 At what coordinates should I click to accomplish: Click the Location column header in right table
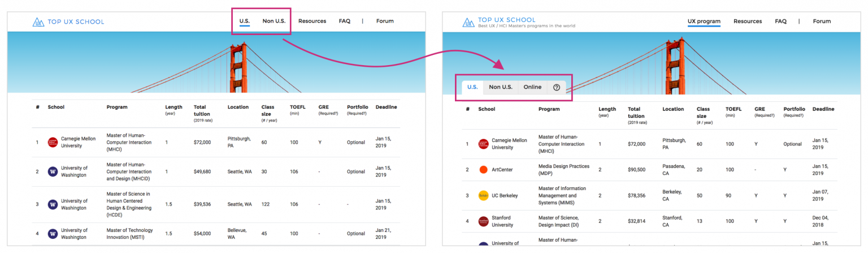[x=673, y=109]
